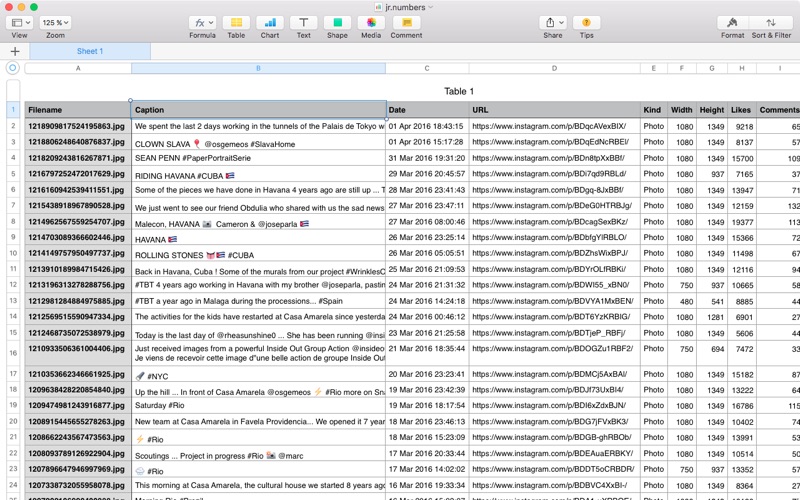Click the table select-all circle handle

[x=13, y=69]
